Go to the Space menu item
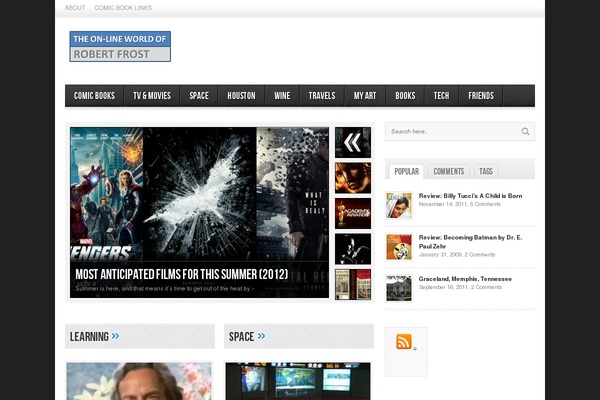 199,96
